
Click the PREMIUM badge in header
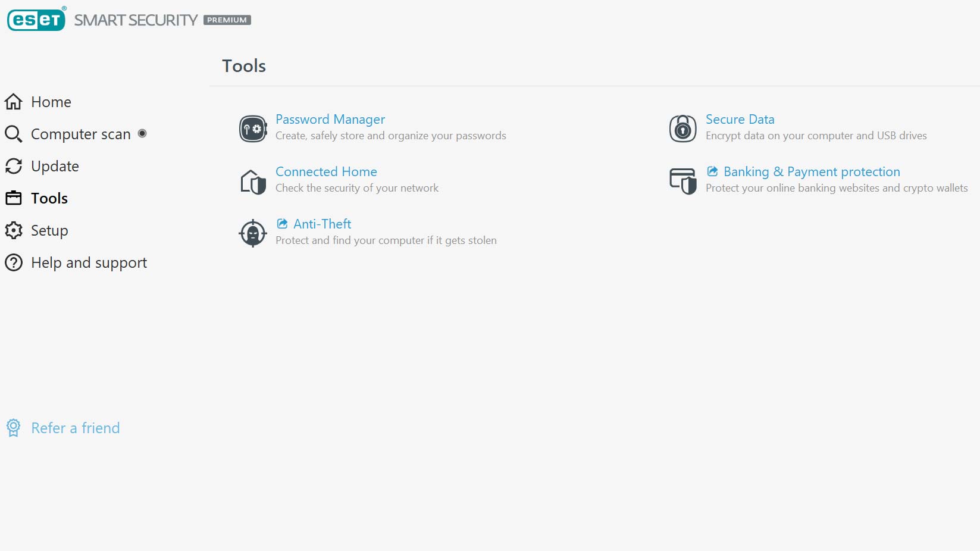[x=227, y=20]
